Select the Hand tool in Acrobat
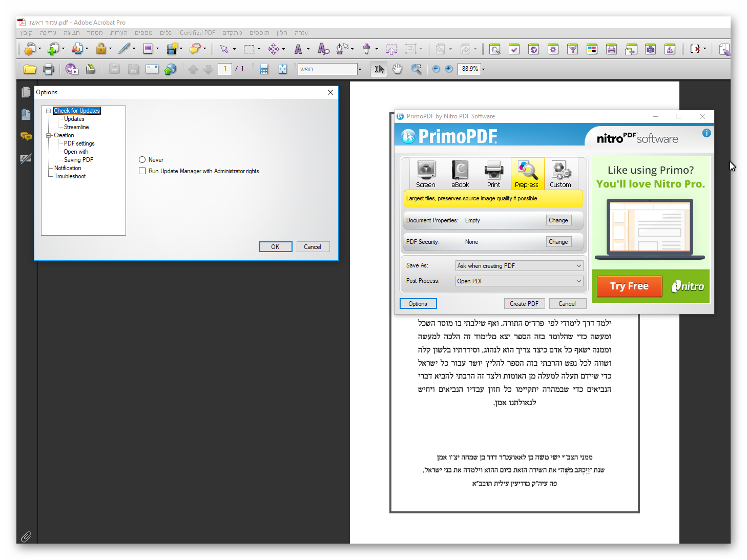747x560 pixels. (397, 69)
